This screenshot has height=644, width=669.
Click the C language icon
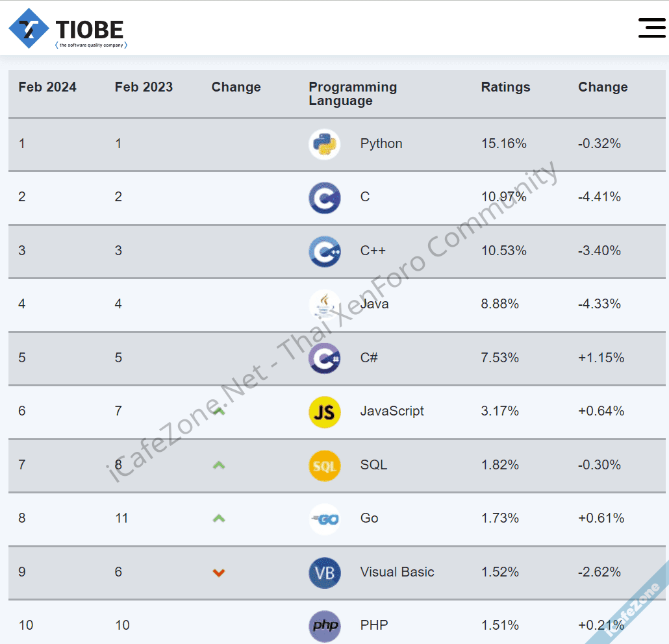(x=324, y=197)
